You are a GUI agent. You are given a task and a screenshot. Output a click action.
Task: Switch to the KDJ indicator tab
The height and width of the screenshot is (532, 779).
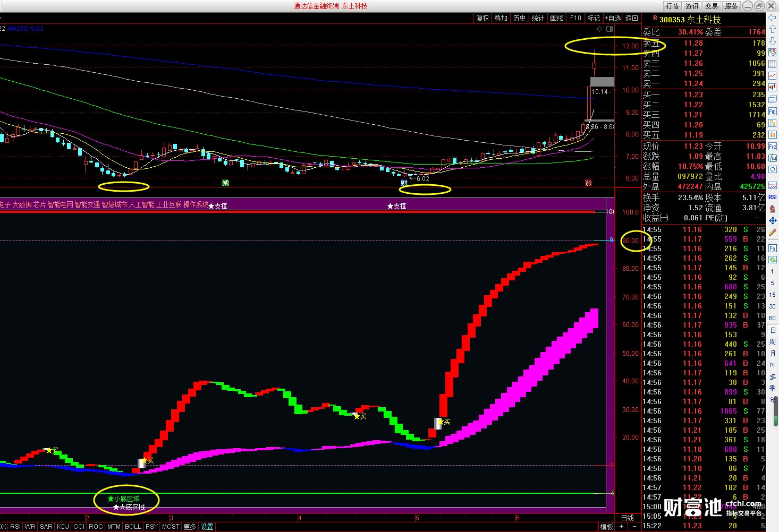click(x=63, y=527)
